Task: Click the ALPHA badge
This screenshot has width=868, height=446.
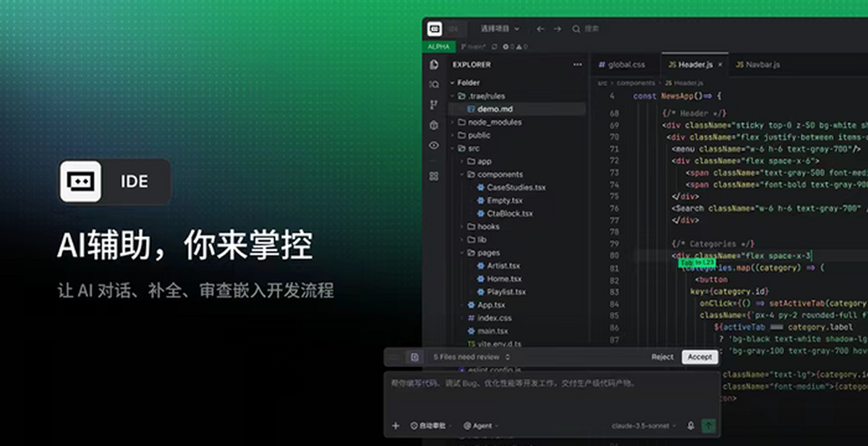Action: coord(438,46)
